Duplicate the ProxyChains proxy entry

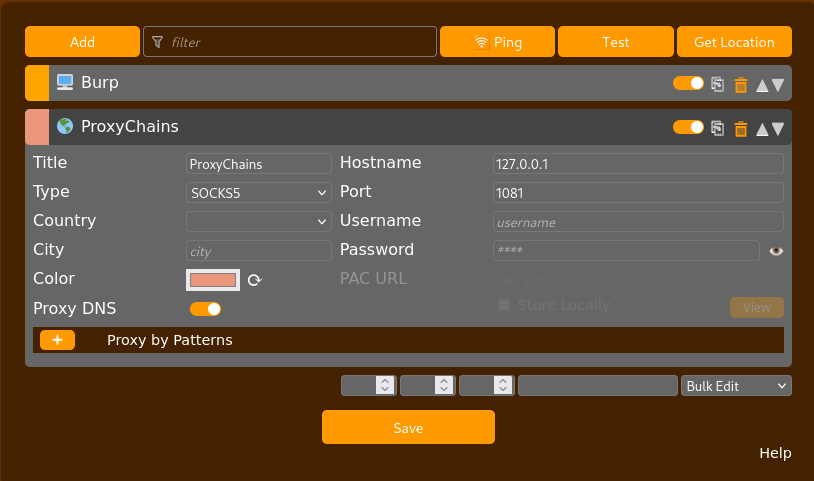(717, 128)
